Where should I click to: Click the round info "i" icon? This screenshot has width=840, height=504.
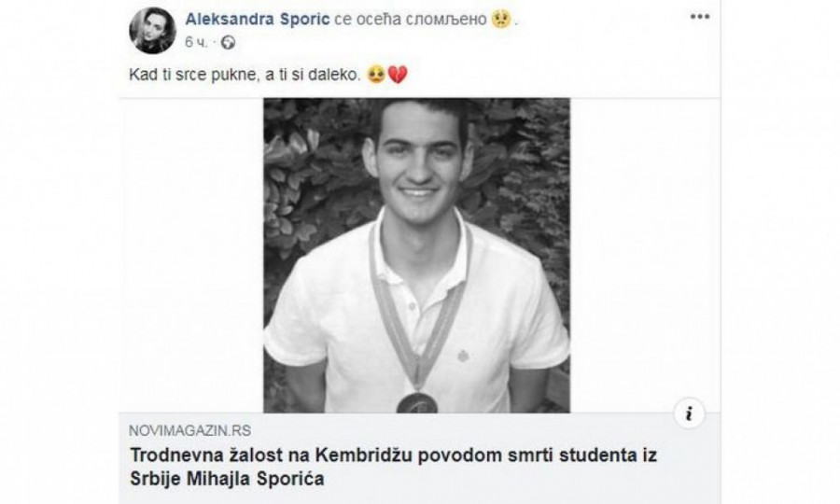pos(689,413)
